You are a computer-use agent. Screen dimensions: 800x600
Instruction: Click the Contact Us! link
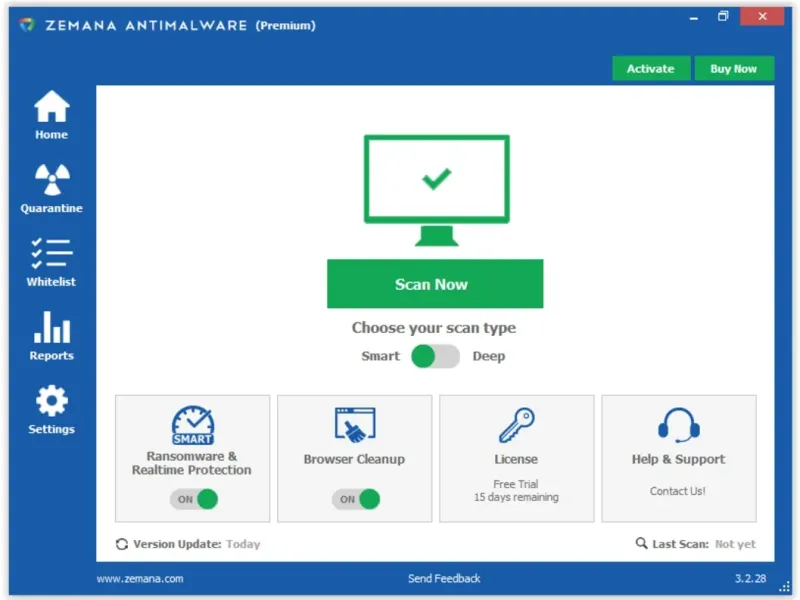click(678, 491)
